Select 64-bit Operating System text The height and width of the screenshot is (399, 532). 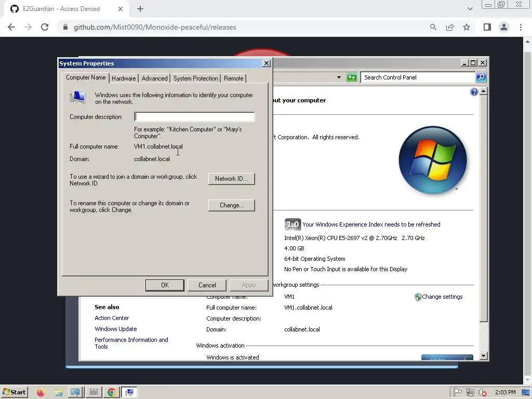click(x=314, y=259)
